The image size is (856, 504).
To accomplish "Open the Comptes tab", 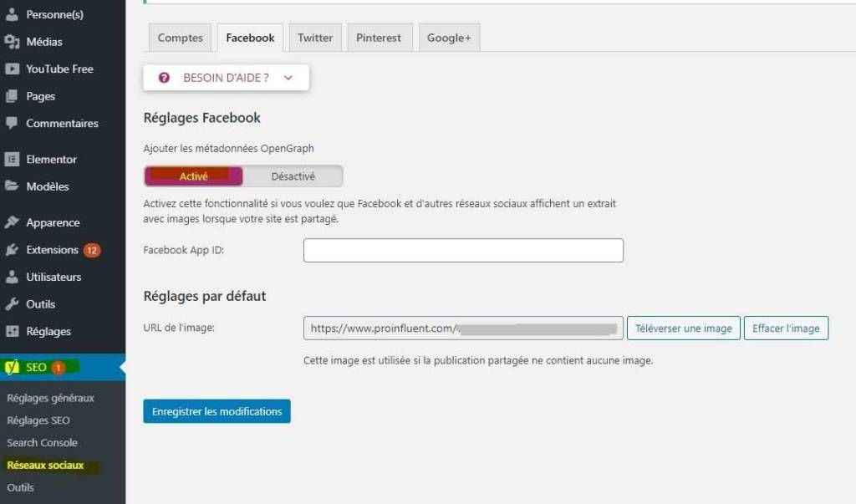I will 181,38.
